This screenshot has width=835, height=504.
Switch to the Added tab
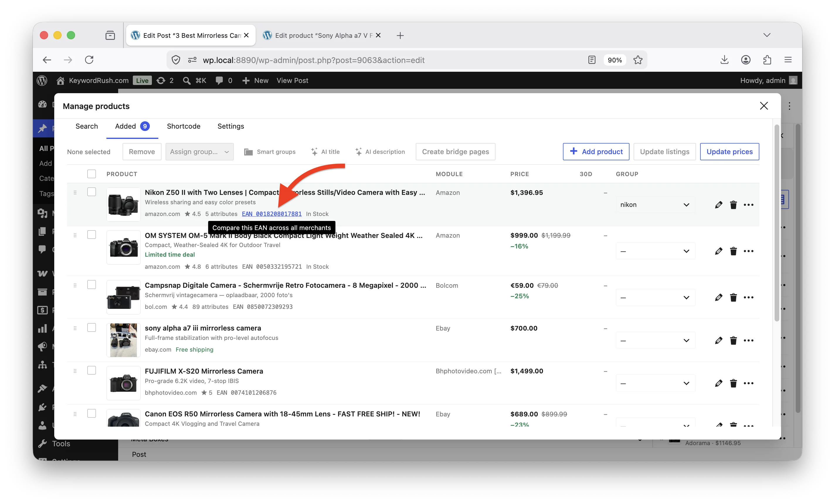click(x=132, y=126)
